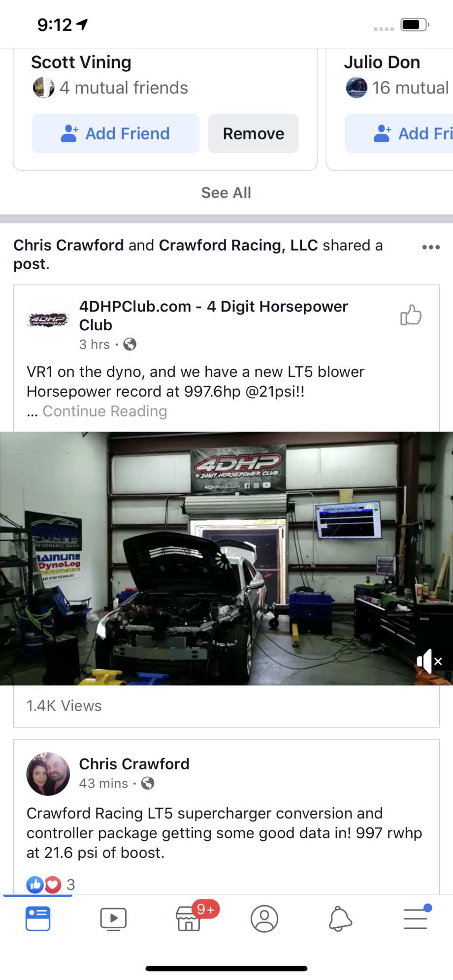Remove Scott Vining suggestion
The image size is (453, 980).
pyautogui.click(x=253, y=133)
